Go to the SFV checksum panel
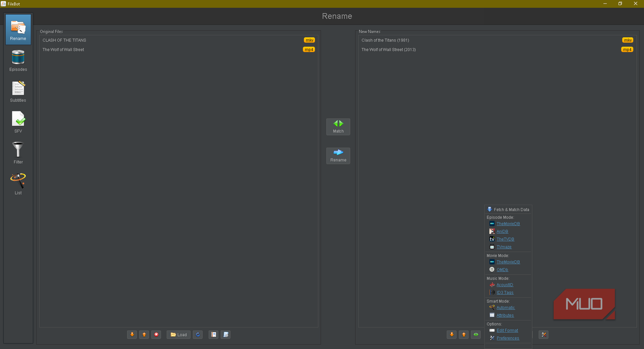This screenshot has height=349, width=644. [18, 122]
